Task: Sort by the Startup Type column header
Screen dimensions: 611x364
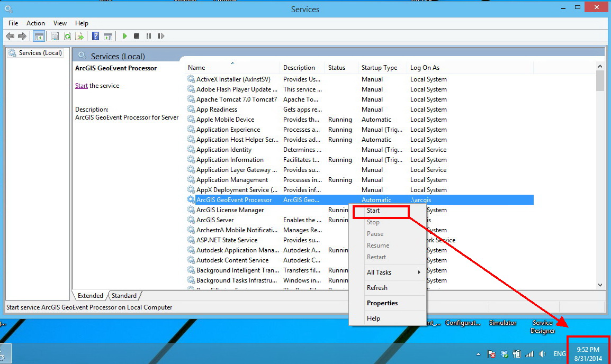Action: coord(382,68)
